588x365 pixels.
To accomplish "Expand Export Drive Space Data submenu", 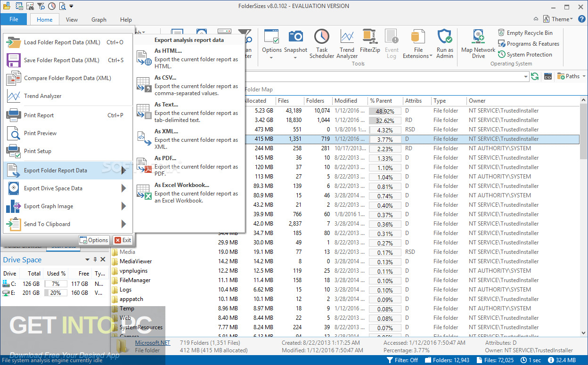I will point(67,188).
